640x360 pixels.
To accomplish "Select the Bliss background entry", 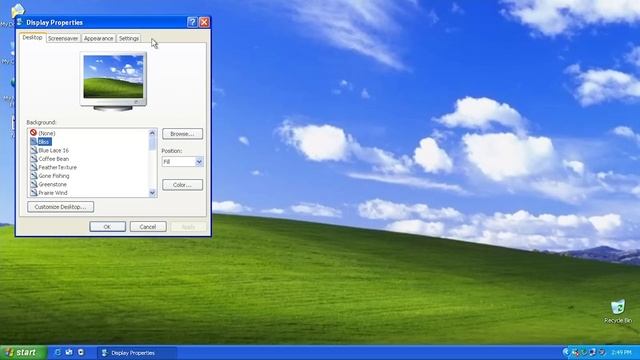I will pyautogui.click(x=44, y=142).
